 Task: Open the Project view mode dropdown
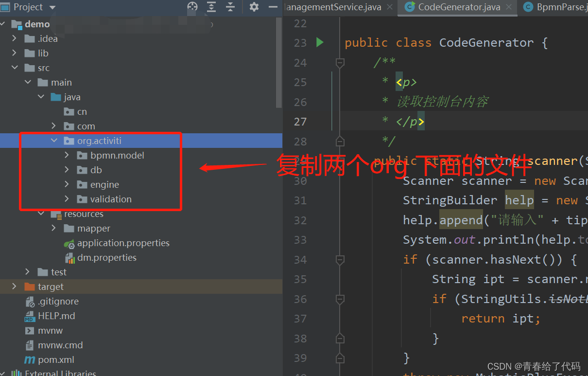tap(52, 7)
